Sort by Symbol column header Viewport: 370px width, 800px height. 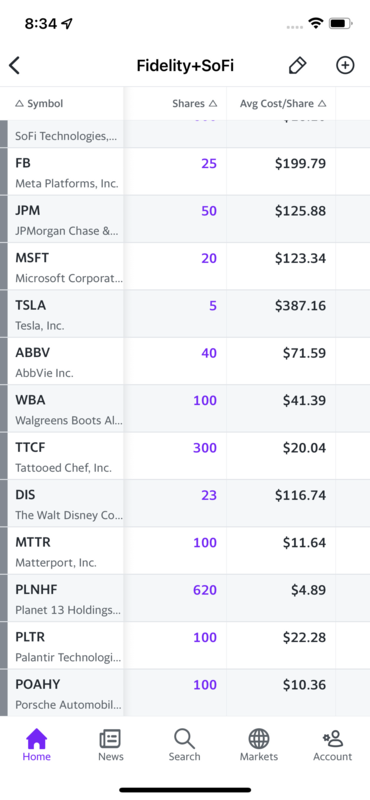coord(39,104)
